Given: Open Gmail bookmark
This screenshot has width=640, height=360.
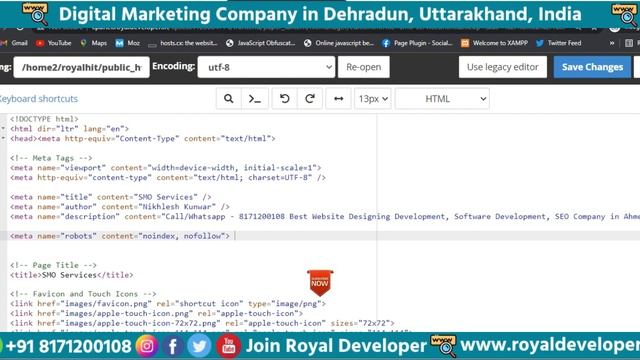Looking at the screenshot, I should point(15,43).
